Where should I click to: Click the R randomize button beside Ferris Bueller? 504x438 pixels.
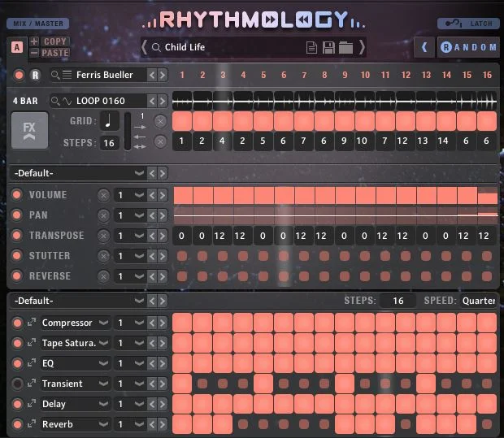click(35, 76)
